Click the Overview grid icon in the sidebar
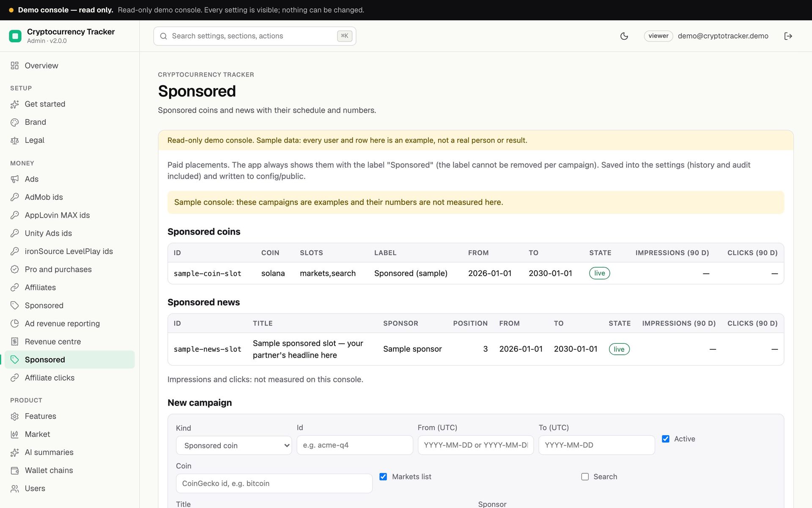Screen dimensions: 812x508 pos(15,66)
